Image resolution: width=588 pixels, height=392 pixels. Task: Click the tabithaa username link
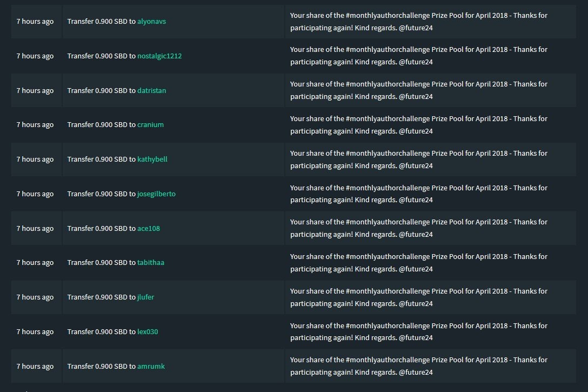coord(151,263)
